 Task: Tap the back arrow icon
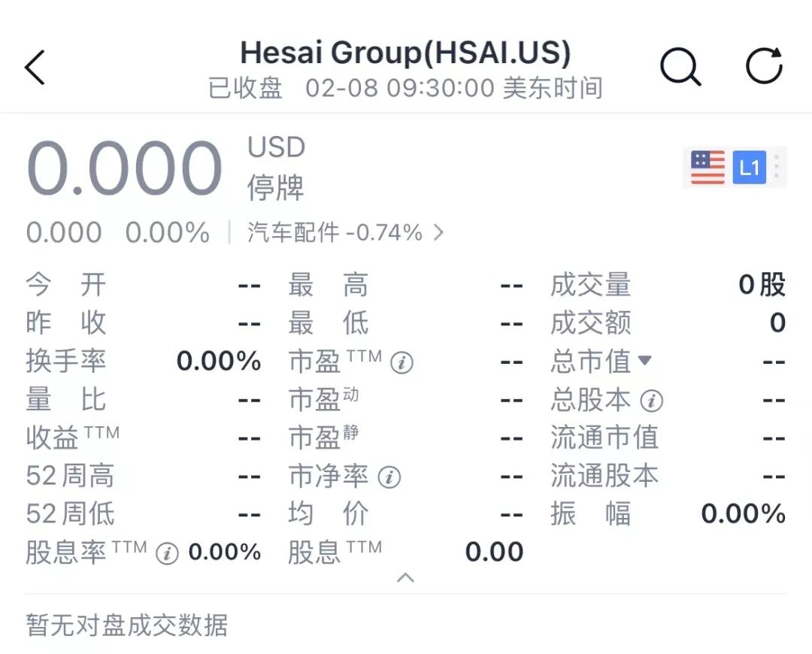[x=35, y=67]
